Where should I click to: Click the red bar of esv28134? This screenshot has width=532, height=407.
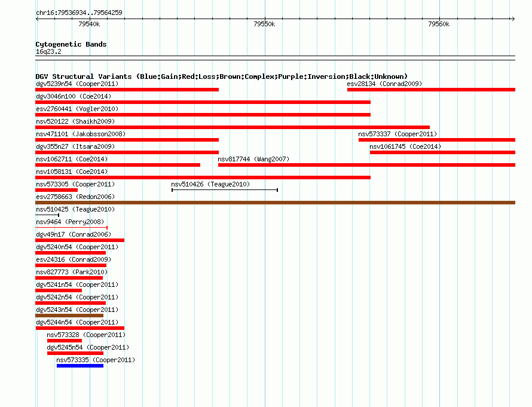click(431, 90)
